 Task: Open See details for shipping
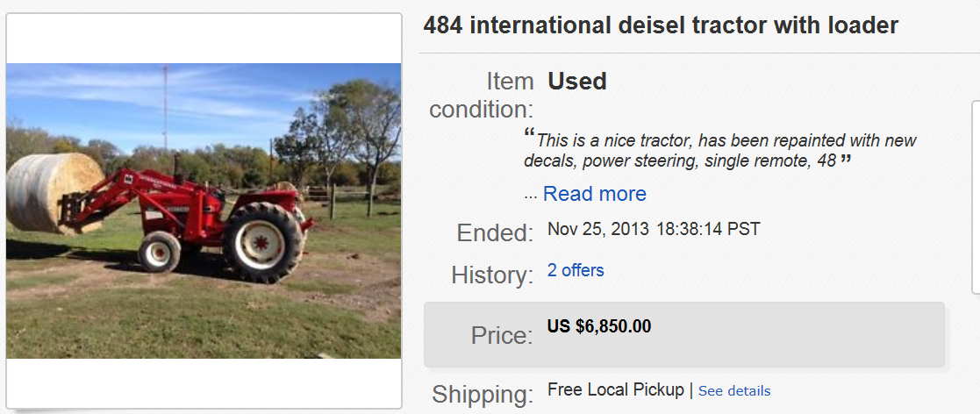point(734,391)
